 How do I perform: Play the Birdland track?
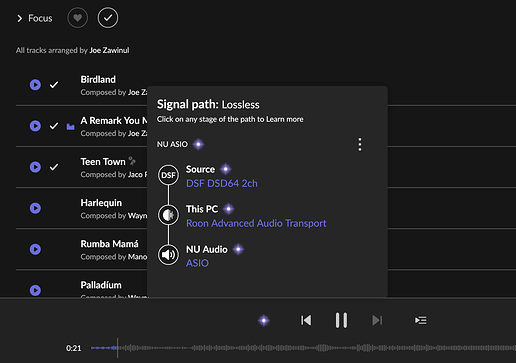[x=35, y=85]
